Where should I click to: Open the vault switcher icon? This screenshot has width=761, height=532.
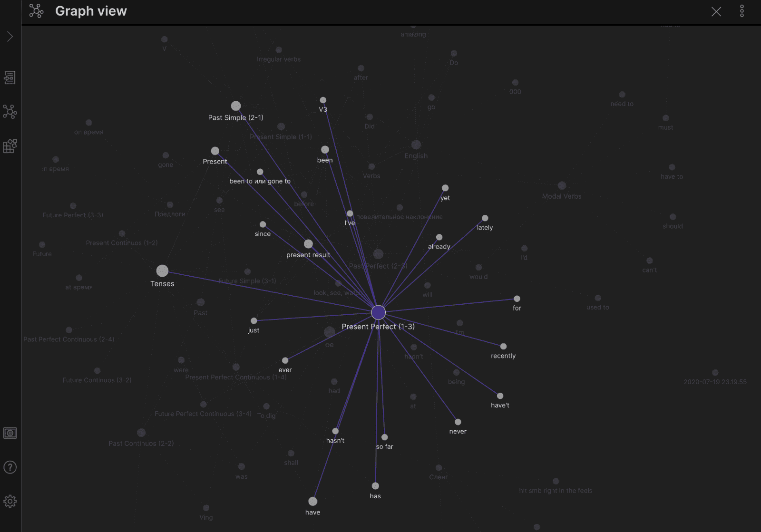click(x=10, y=433)
